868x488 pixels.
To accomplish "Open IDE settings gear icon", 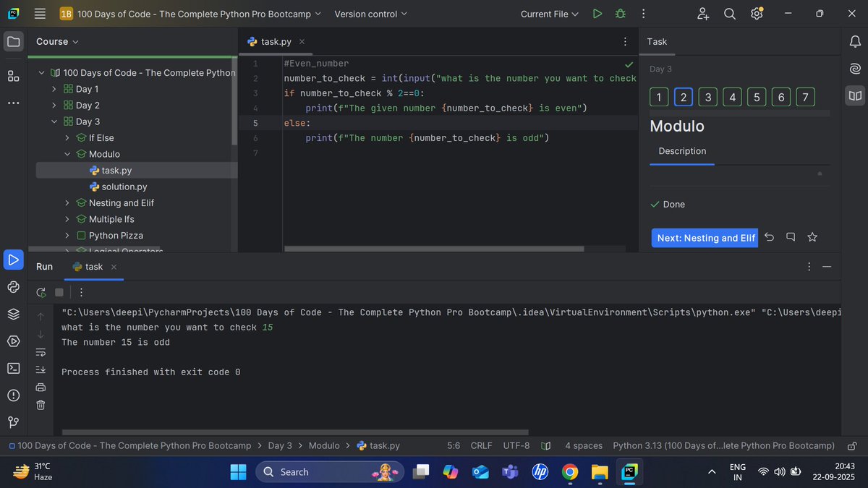I will click(x=756, y=14).
